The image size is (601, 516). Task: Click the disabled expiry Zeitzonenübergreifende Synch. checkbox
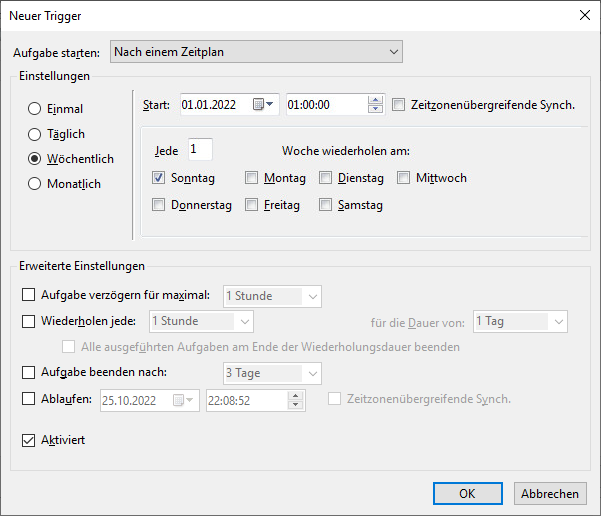coord(334,399)
